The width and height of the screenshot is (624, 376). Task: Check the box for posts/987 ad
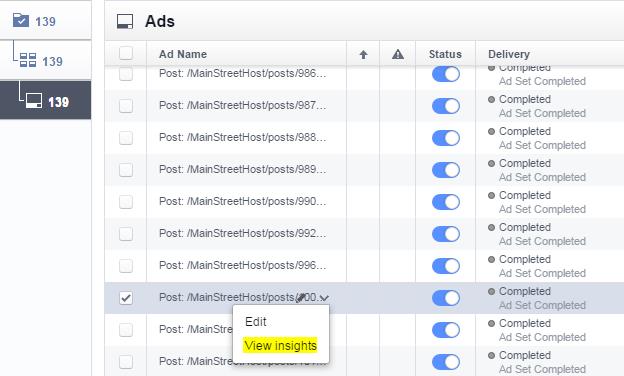click(x=126, y=106)
